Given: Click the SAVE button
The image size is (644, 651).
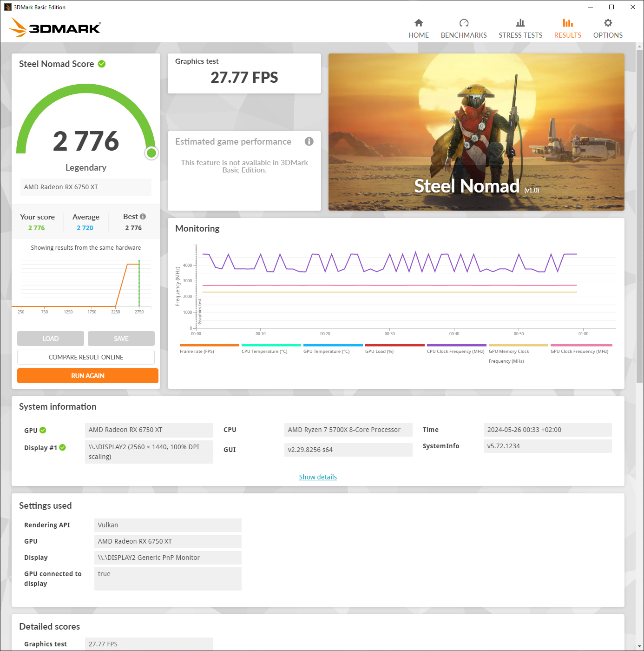Looking at the screenshot, I should click(121, 339).
